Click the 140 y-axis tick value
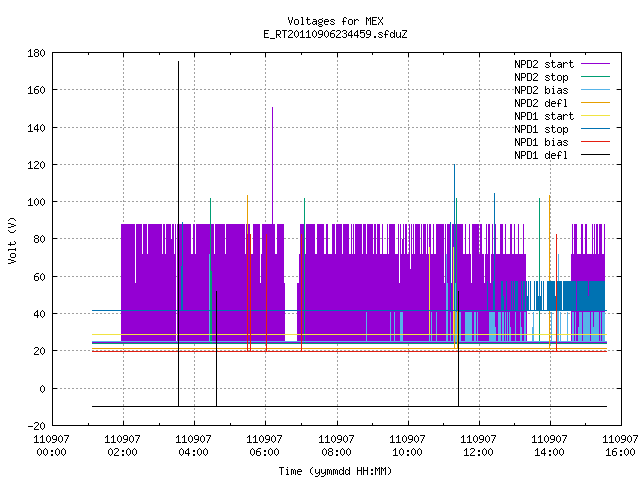Image resolution: width=640 pixels, height=480 pixels. pyautogui.click(x=36, y=128)
